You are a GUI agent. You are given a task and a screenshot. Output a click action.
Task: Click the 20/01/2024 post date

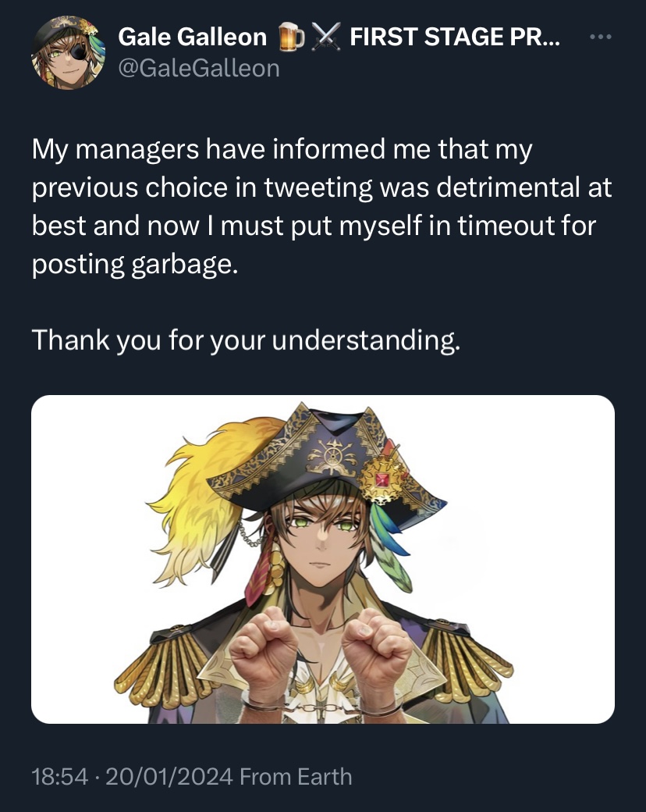[x=169, y=777]
